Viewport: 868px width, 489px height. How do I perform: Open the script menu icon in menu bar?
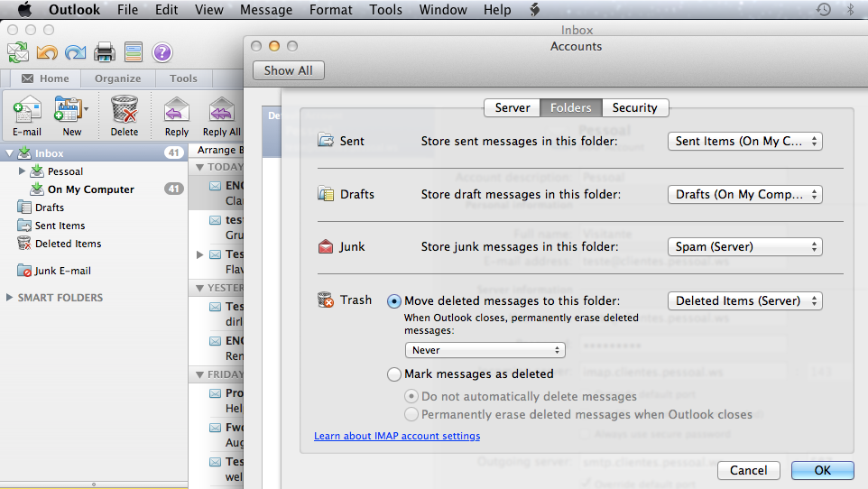(x=535, y=9)
